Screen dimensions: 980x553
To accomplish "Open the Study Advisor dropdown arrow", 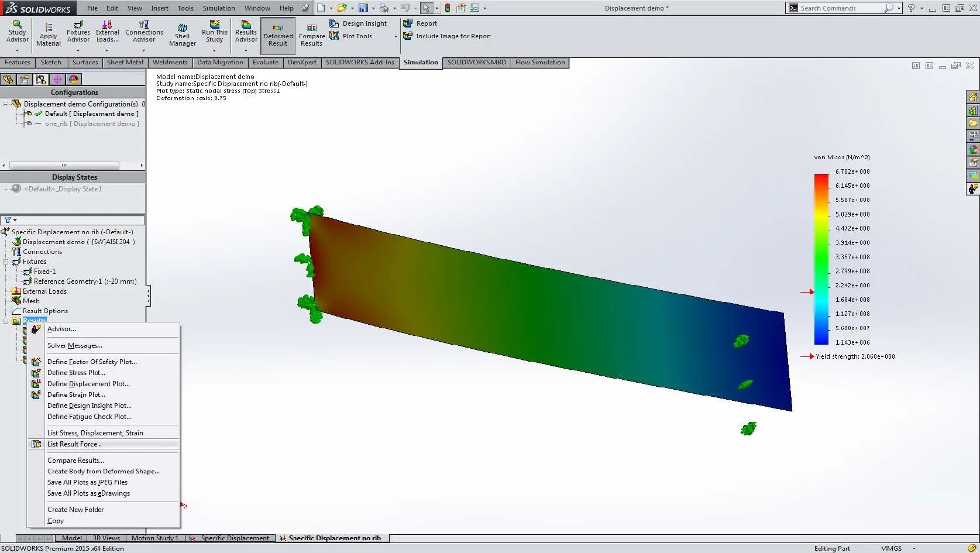I will point(17,50).
